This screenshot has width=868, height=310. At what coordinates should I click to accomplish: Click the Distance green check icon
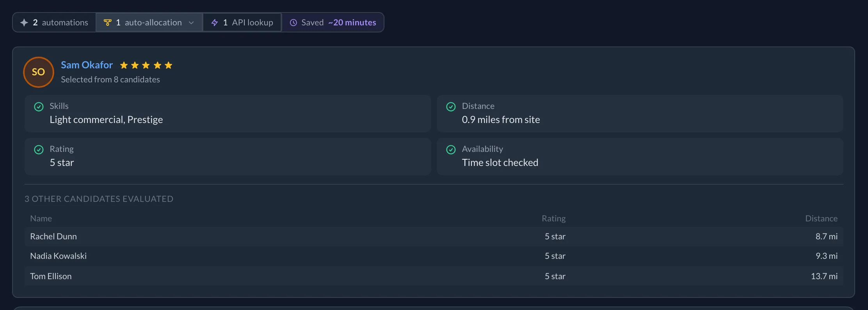pos(451,107)
